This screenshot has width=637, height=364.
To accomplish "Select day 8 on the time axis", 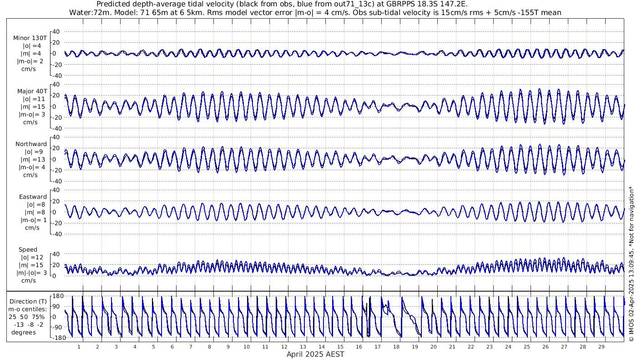I will (x=209, y=347).
